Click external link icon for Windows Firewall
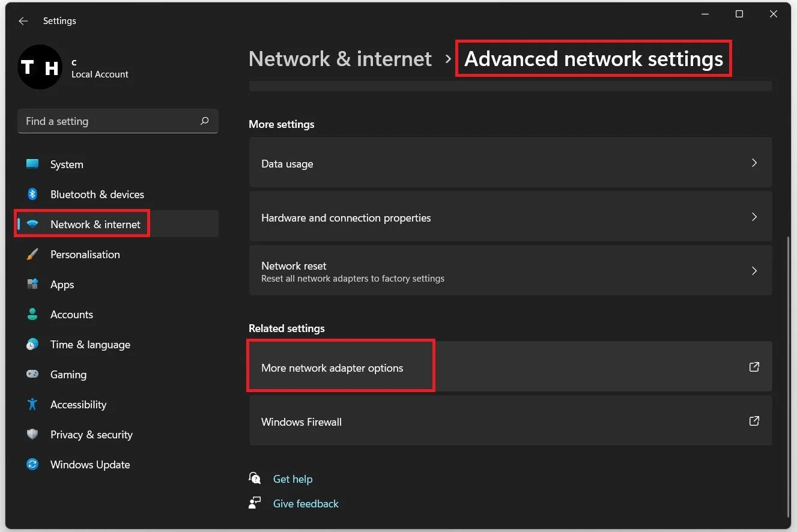 754,421
